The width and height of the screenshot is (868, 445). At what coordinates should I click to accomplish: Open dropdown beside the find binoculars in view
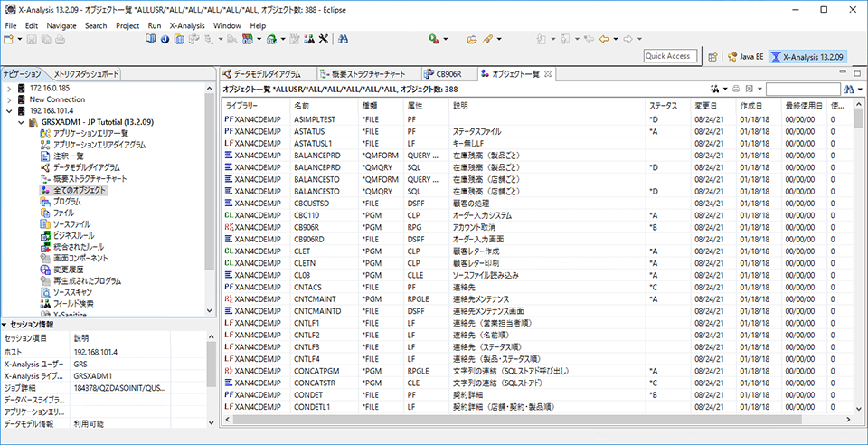[860, 89]
